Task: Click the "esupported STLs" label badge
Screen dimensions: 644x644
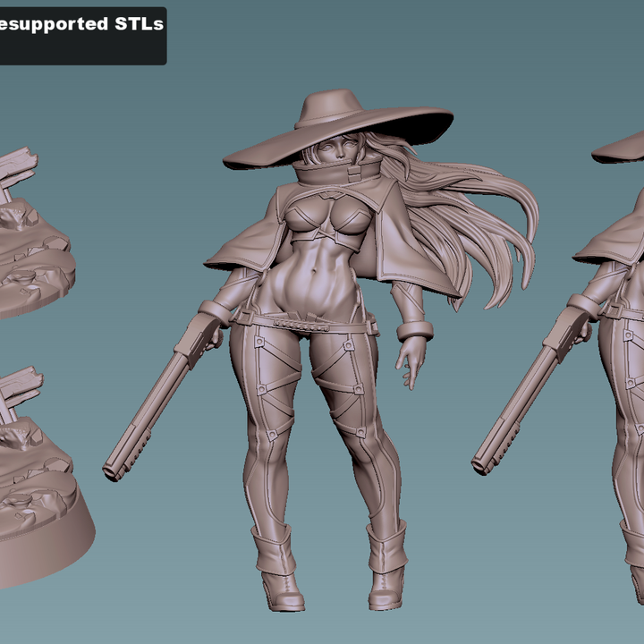Action: pos(82,36)
